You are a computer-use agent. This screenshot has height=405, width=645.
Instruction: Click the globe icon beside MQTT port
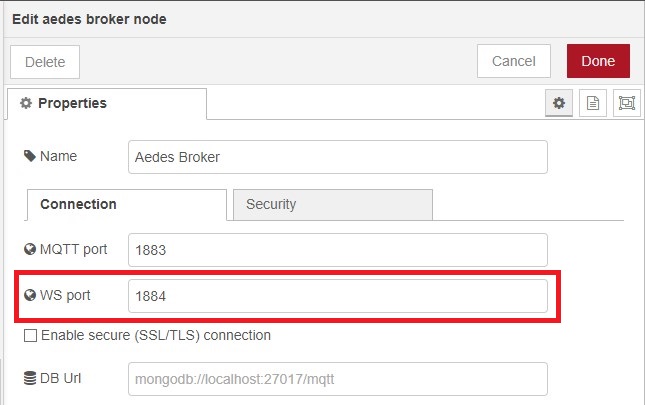pos(30,249)
